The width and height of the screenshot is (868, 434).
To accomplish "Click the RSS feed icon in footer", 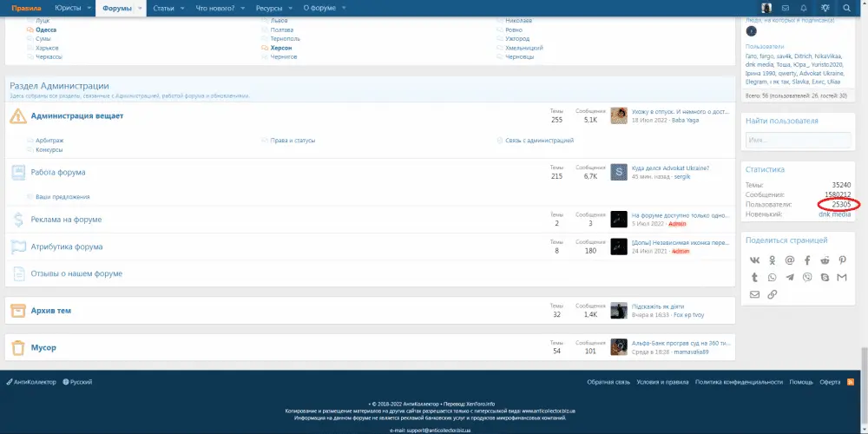I will 851,382.
